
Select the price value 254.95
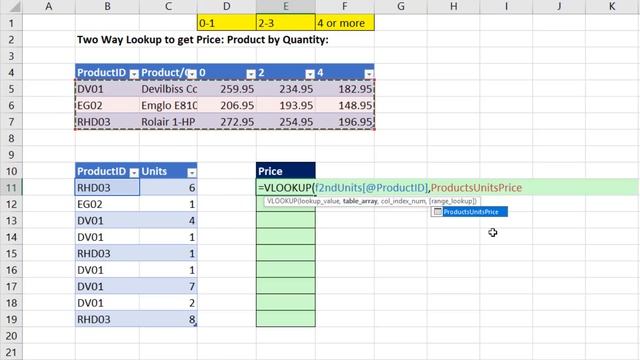(286, 122)
